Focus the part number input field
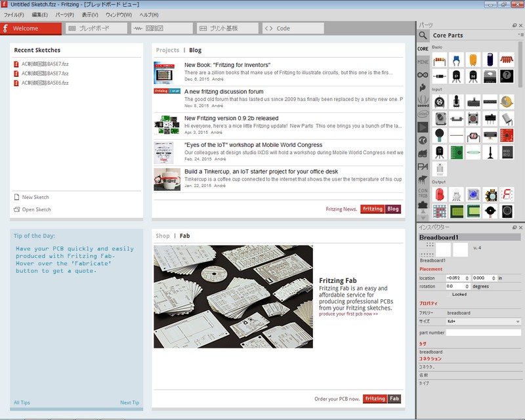The image size is (525, 420). pyautogui.click(x=484, y=333)
